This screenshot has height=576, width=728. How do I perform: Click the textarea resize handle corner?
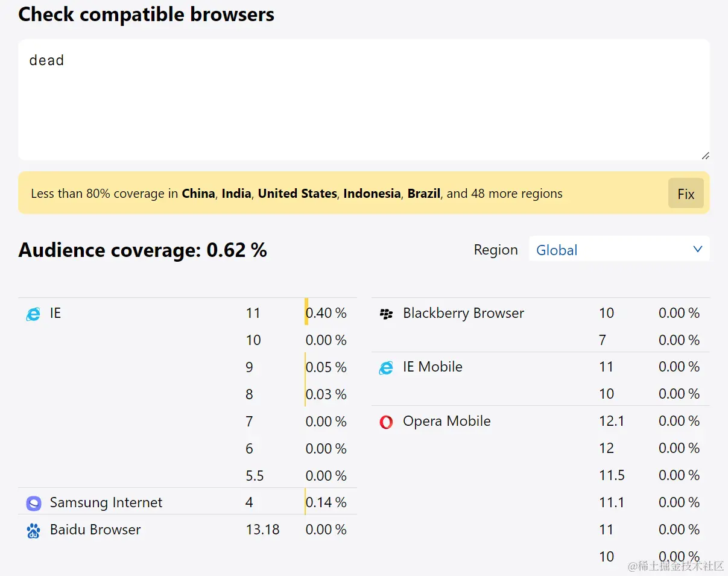[x=705, y=156]
